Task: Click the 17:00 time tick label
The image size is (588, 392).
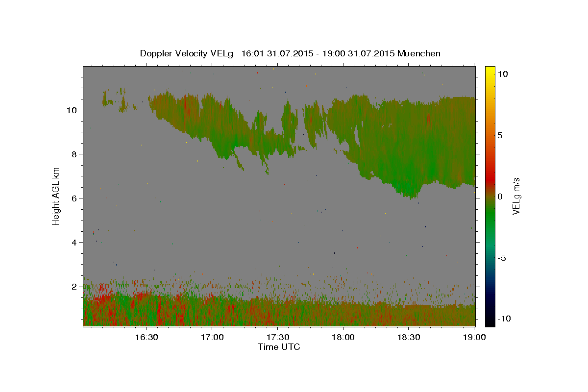Action: coord(212,337)
